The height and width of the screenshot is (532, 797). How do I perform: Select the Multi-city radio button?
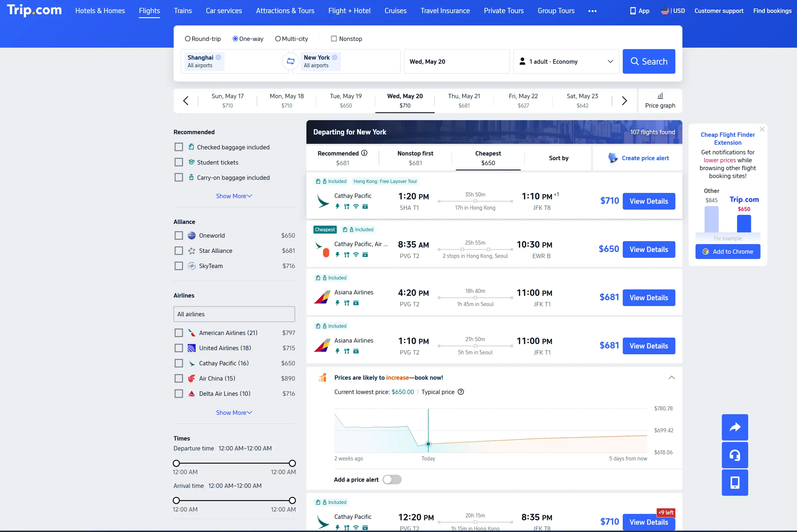coord(278,39)
